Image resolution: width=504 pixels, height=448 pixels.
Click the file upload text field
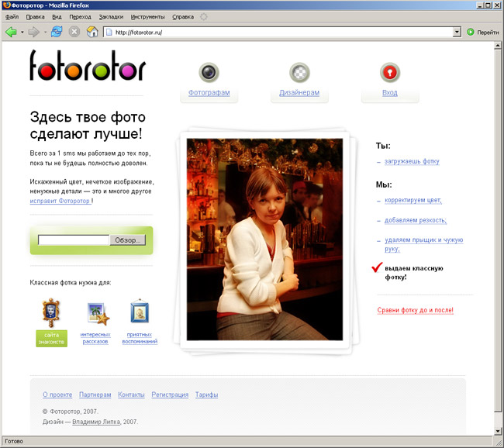pos(73,240)
